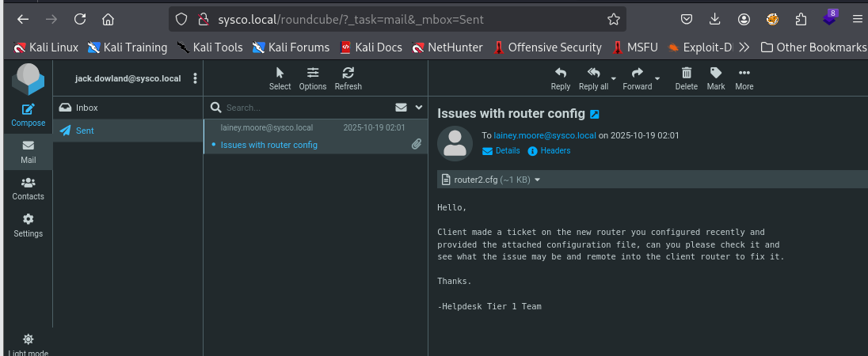
Task: Click the browser address bar URL
Action: (351, 19)
